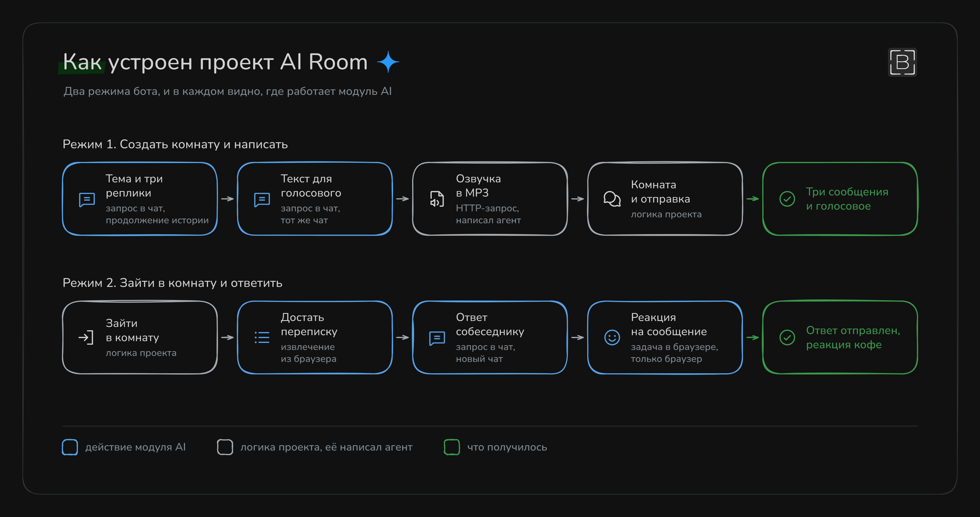Click the smiley icon in 'Реакция на сообщение' card
980x517 pixels.
612,337
